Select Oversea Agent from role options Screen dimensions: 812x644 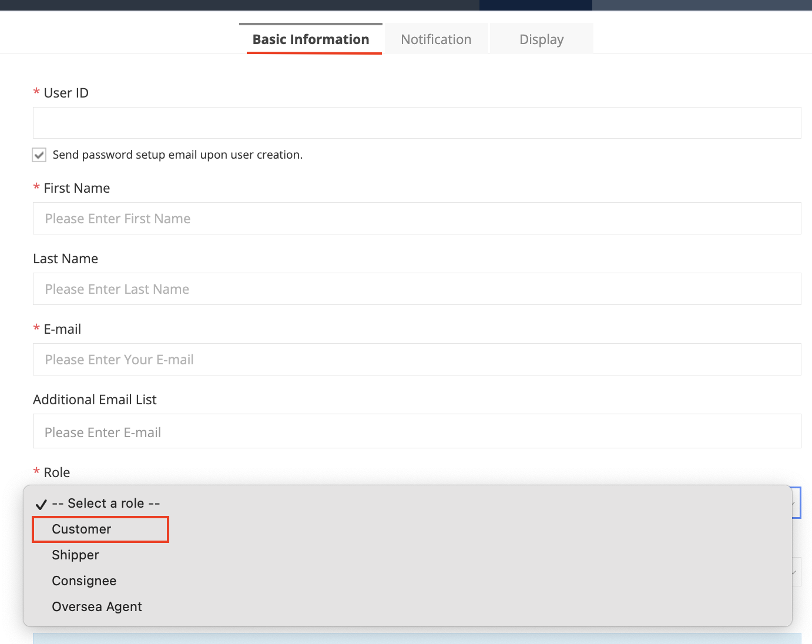click(97, 606)
